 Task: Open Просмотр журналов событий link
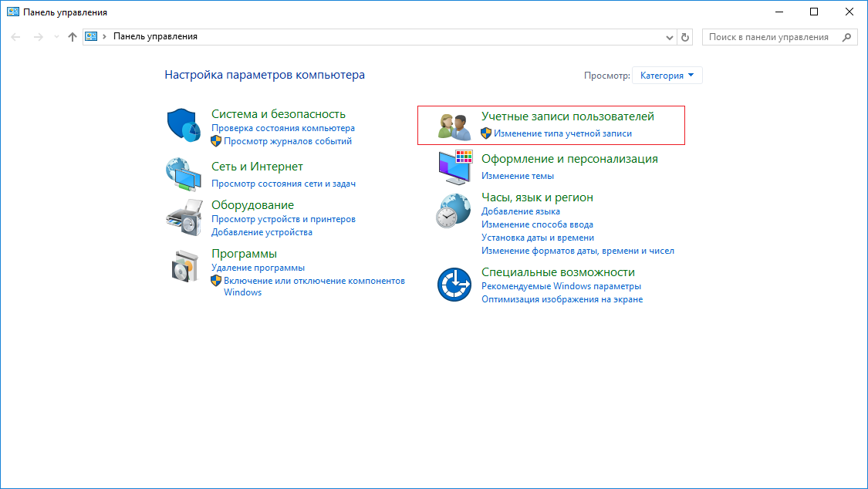click(x=288, y=141)
